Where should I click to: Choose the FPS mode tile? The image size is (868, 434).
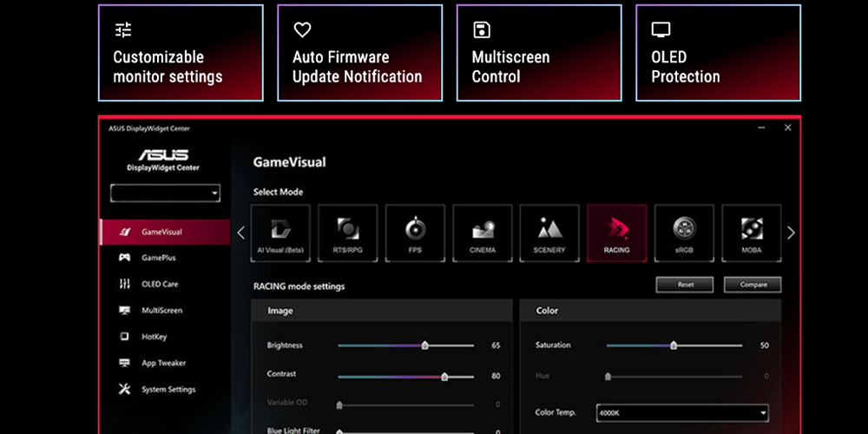pyautogui.click(x=415, y=233)
